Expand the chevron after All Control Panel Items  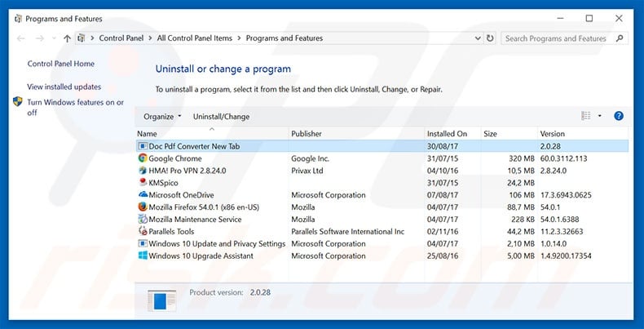pyautogui.click(x=239, y=38)
